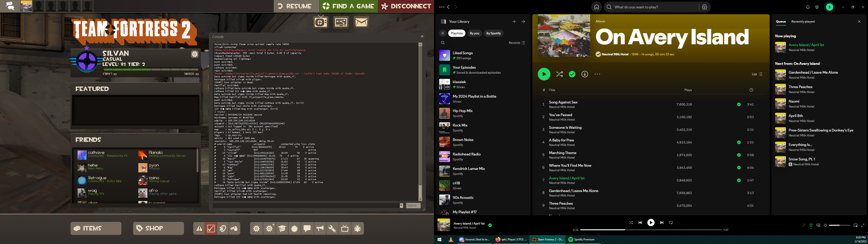
Task: Click the TF2 wrench workshop icon
Action: [332, 228]
